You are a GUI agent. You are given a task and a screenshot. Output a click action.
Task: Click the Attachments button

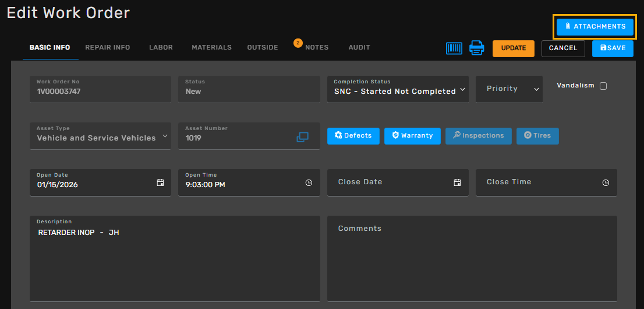[595, 27]
